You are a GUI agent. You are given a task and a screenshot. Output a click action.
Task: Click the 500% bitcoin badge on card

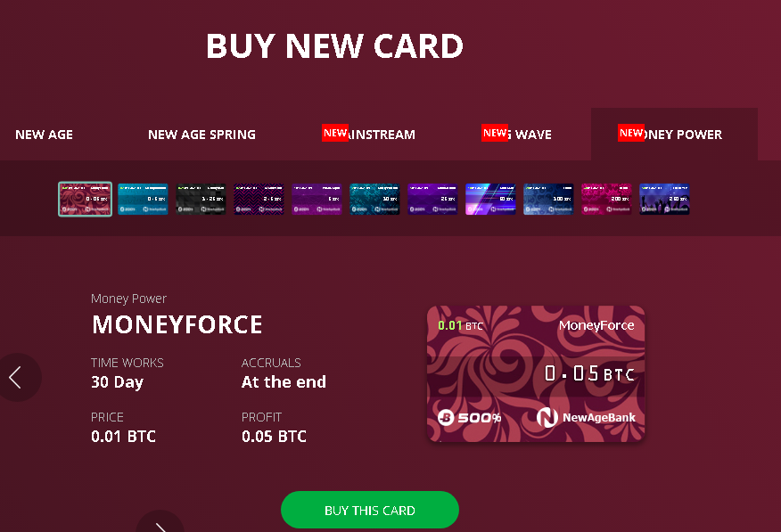click(469, 418)
